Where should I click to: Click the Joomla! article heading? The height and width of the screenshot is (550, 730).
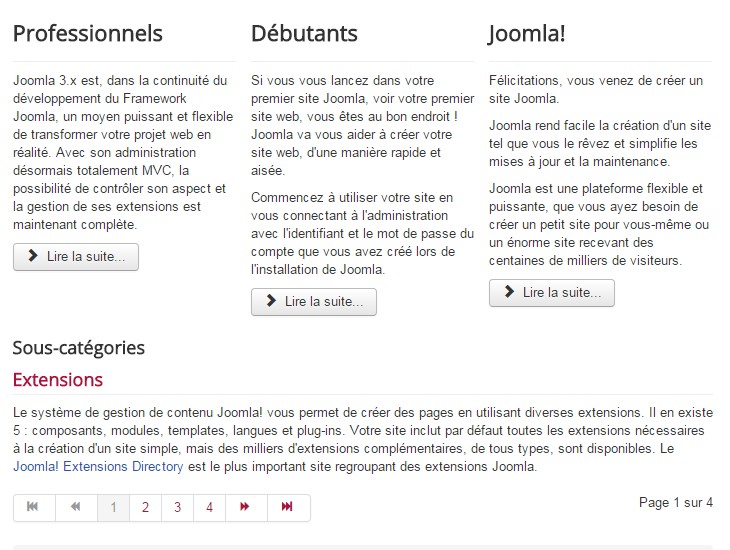527,34
